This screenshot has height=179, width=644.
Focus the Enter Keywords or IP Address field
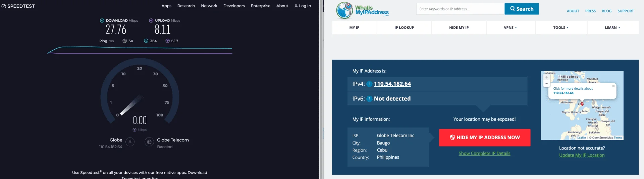(460, 9)
